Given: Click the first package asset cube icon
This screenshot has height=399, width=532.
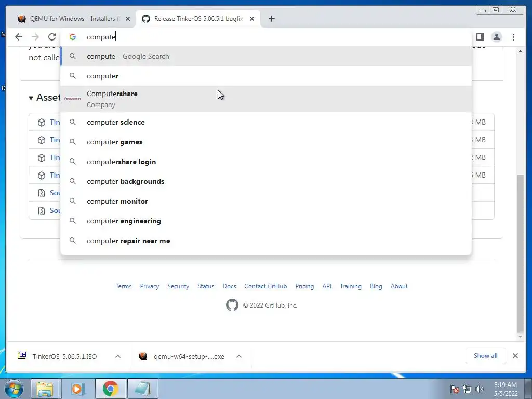Looking at the screenshot, I should click(x=42, y=123).
